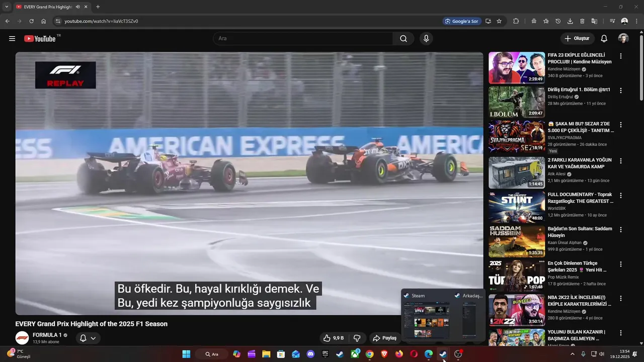644x362 pixels.
Task: Open the browser downloads icon
Action: [570, 21]
